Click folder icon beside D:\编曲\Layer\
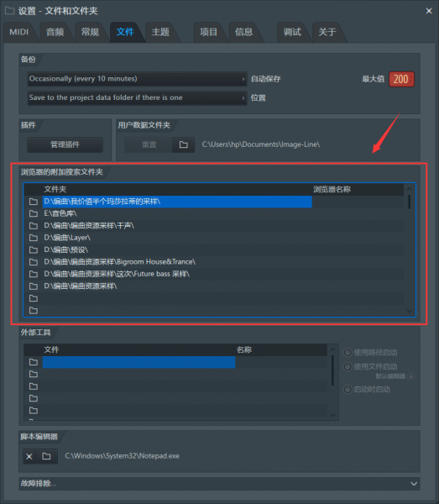 pyautogui.click(x=34, y=238)
